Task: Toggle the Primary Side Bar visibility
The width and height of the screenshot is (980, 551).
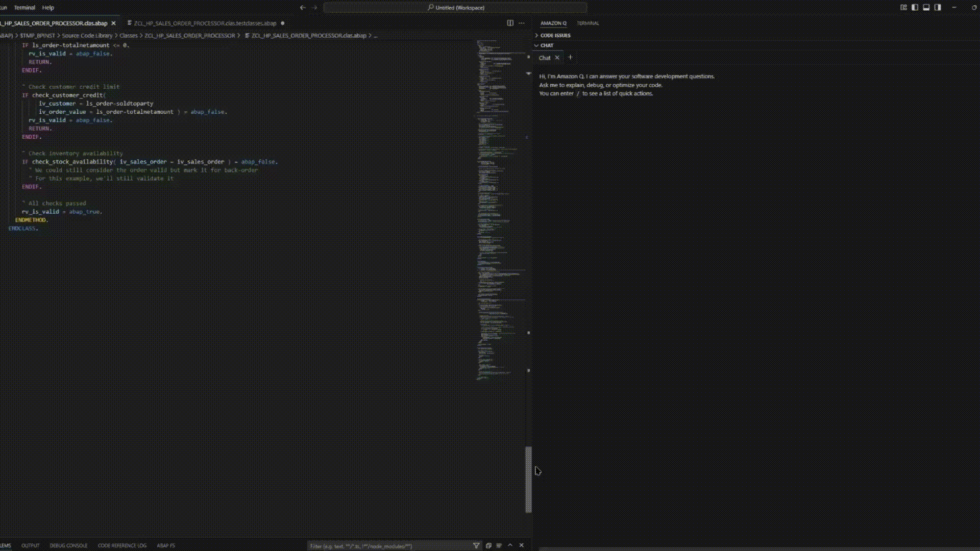Action: coord(914,8)
